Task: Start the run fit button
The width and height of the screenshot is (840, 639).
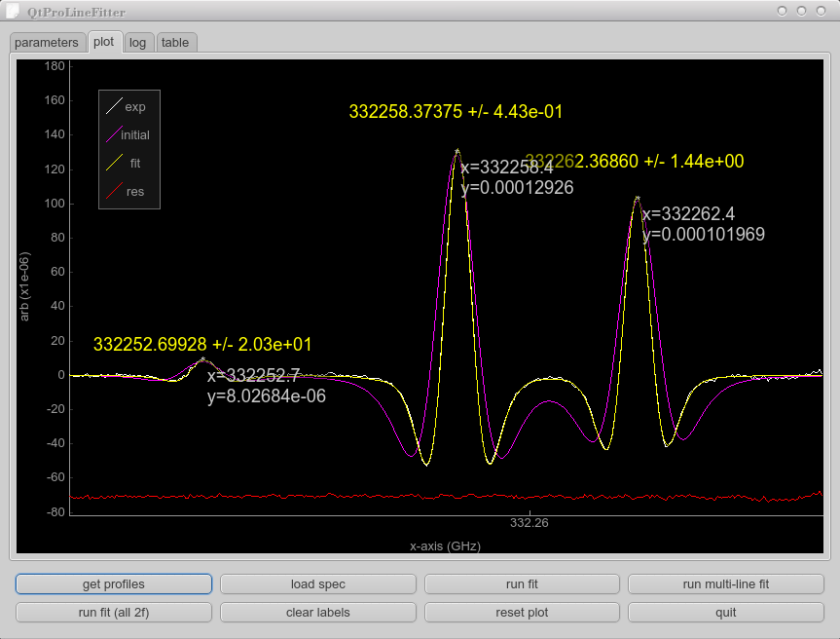Action: click(x=522, y=584)
